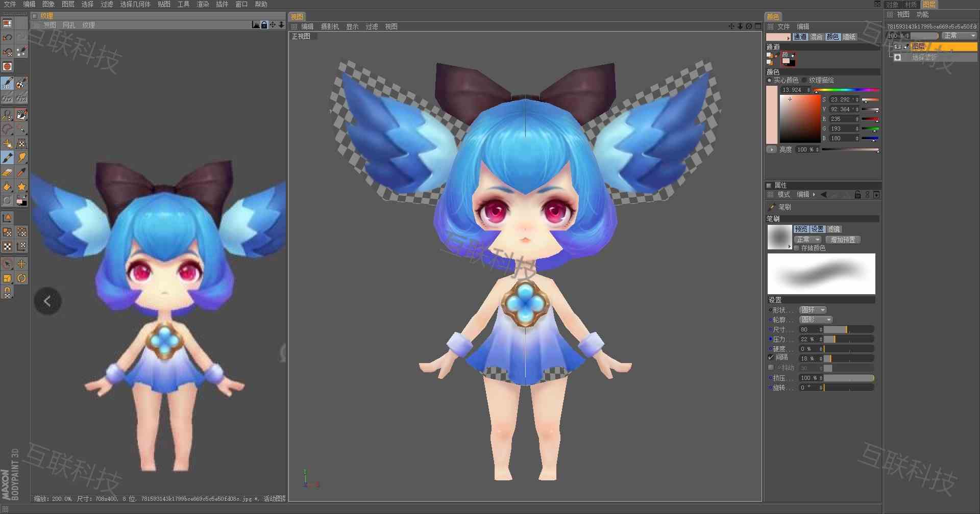Toggle the 存储颜色 checkbox
Viewport: 980px width, 514px height.
(x=797, y=248)
